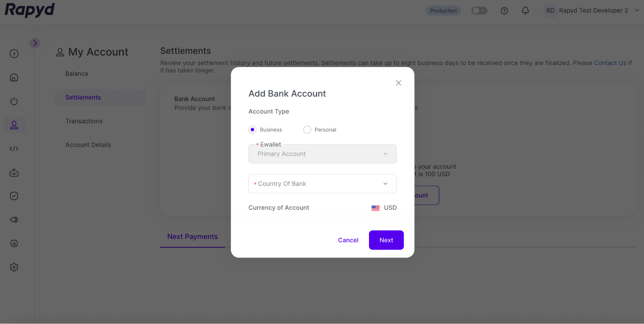The width and height of the screenshot is (644, 324).
Task: Open the reports chart icon in the sidebar
Action: click(14, 243)
